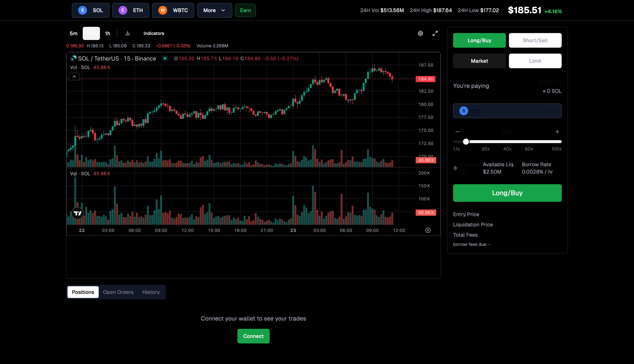Image resolution: width=634 pixels, height=364 pixels.
Task: Open chart type bars icon
Action: coord(127,33)
